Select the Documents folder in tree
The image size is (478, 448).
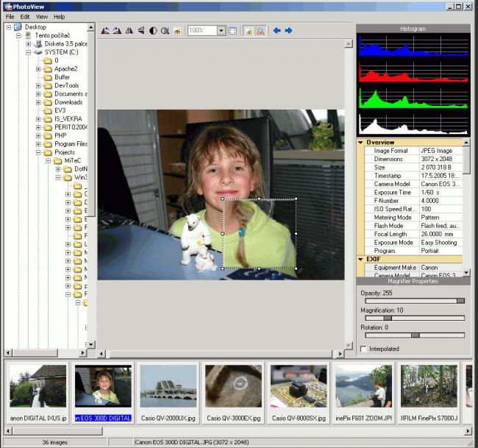tap(71, 94)
